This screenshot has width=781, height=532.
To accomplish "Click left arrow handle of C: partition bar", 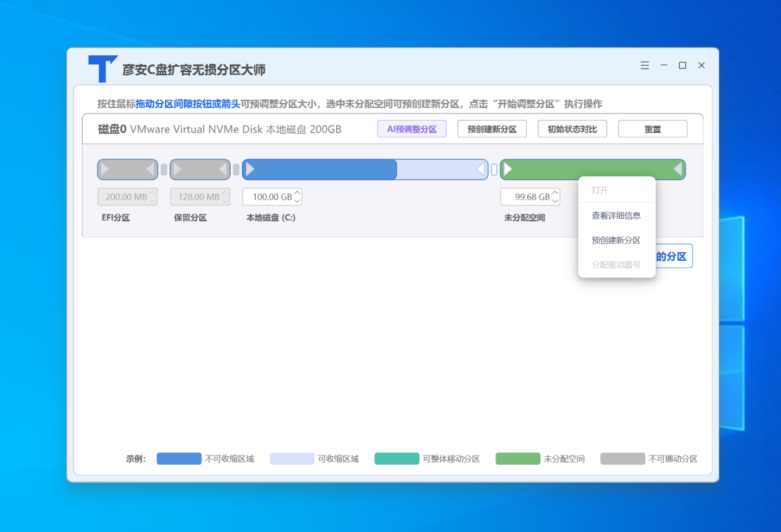I will [x=250, y=169].
